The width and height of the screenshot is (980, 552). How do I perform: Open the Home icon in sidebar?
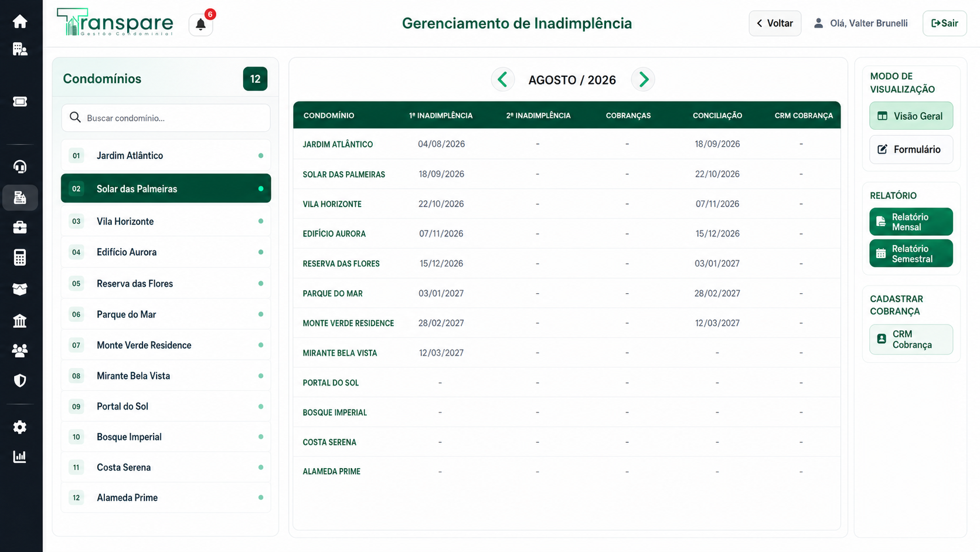click(20, 22)
